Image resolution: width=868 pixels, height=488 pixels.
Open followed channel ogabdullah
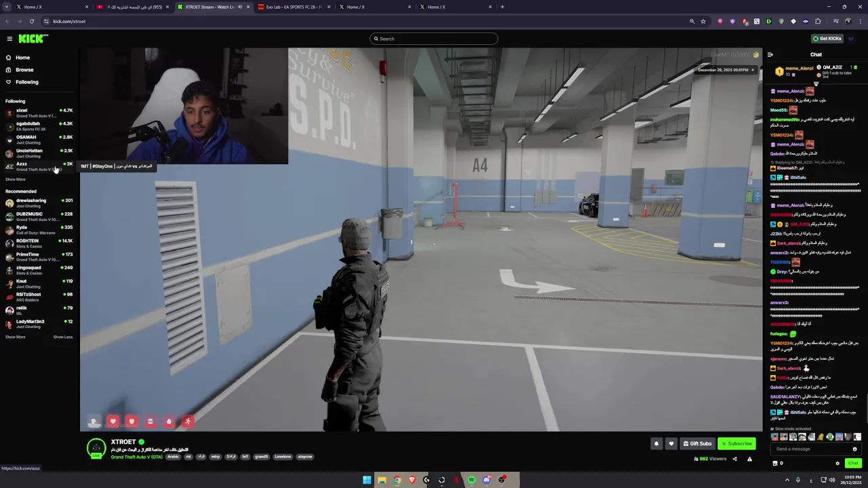tap(39, 126)
